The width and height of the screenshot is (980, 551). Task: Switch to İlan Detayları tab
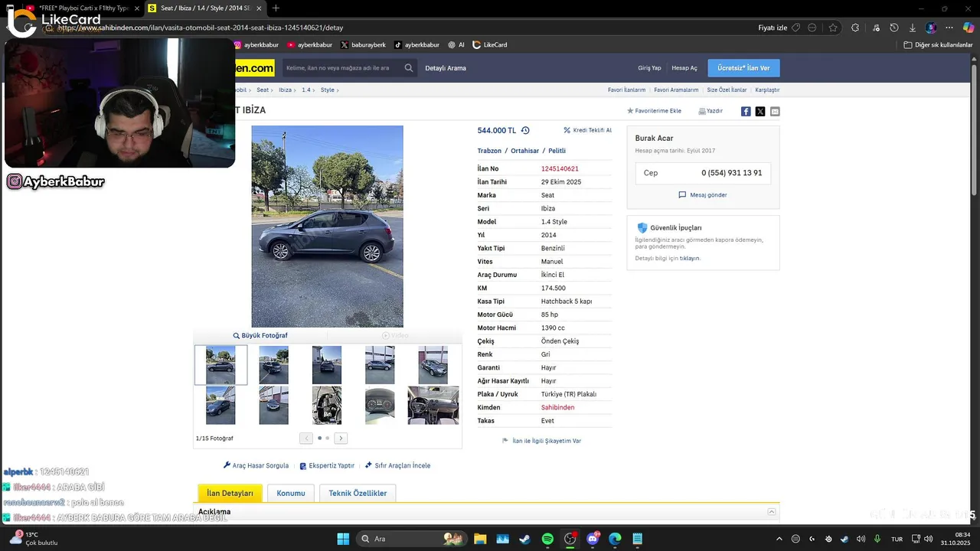pyautogui.click(x=230, y=494)
